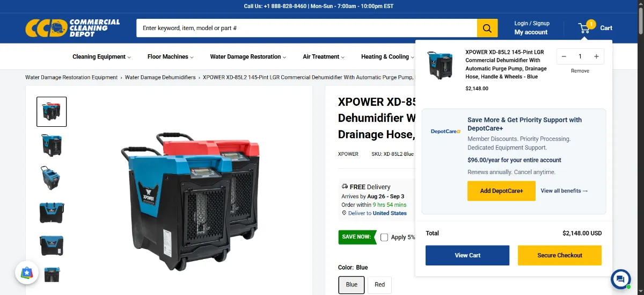Add DepotCare+ membership
644x295 pixels.
[x=501, y=191]
